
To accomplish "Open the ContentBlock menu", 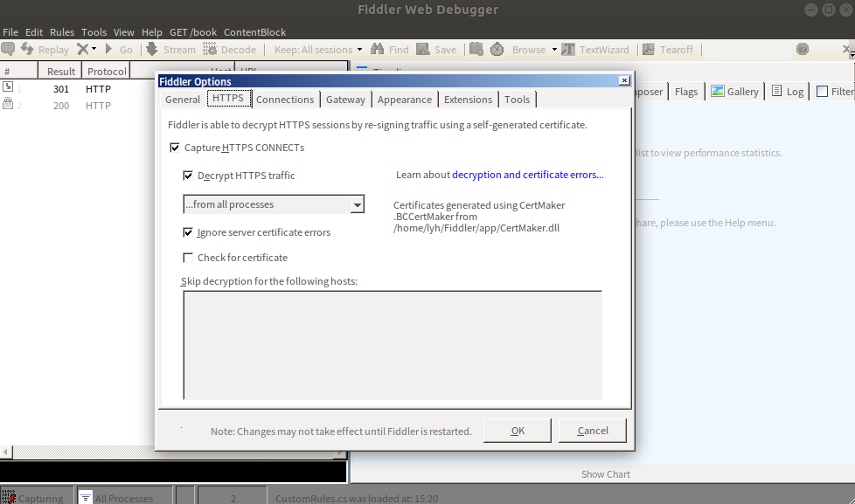I will tap(254, 32).
